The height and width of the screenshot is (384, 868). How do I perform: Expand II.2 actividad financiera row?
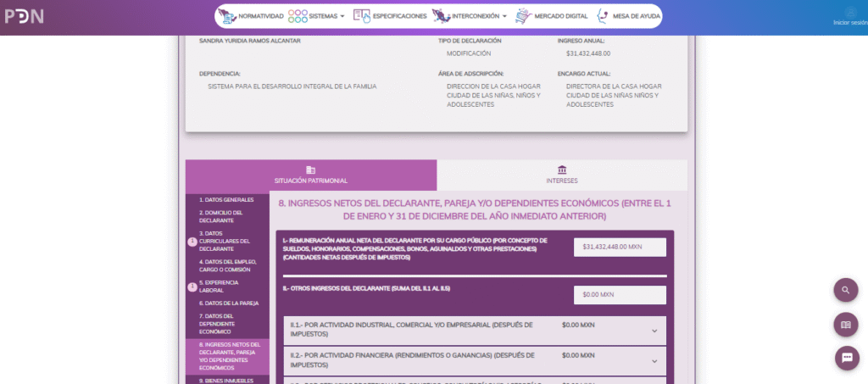[x=654, y=360]
